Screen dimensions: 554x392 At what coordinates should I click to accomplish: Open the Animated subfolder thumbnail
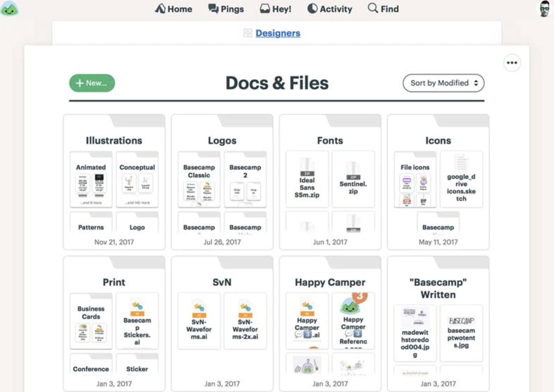(x=91, y=179)
